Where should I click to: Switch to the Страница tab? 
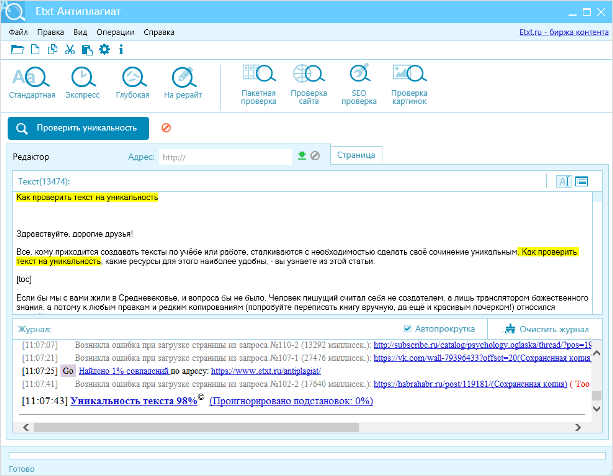pyautogui.click(x=356, y=156)
